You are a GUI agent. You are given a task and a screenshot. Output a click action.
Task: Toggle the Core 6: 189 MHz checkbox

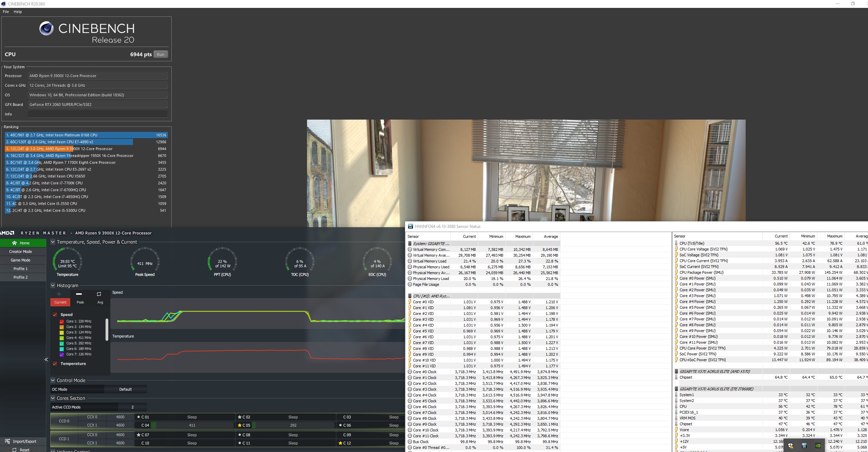(62, 349)
